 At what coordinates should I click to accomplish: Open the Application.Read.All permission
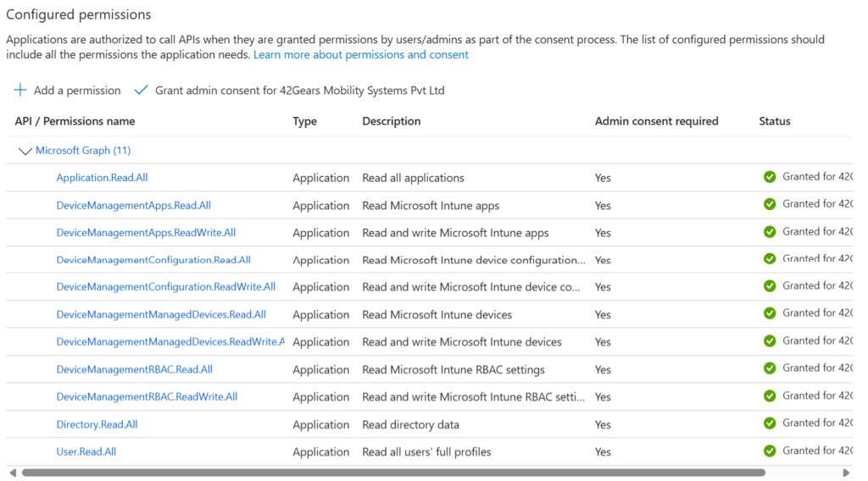(x=102, y=178)
